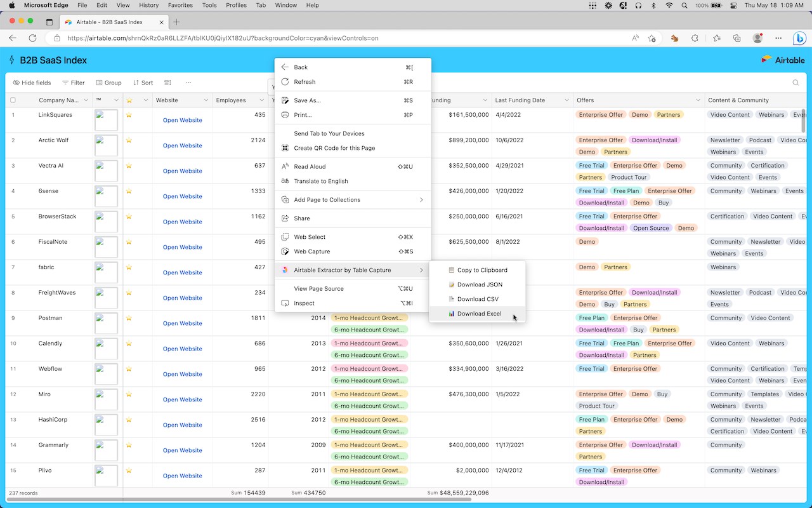The image size is (812, 508).
Task: View site information lock icon
Action: [56, 38]
